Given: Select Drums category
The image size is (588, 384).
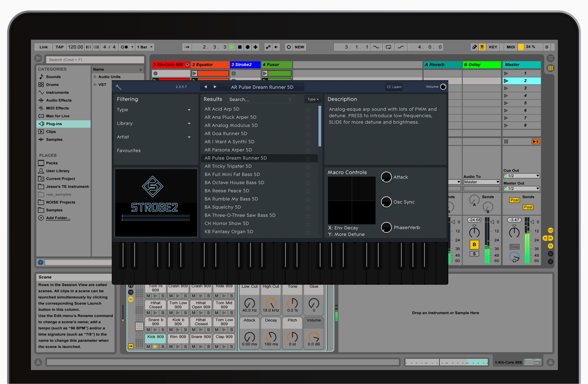Looking at the screenshot, I should 52,85.
